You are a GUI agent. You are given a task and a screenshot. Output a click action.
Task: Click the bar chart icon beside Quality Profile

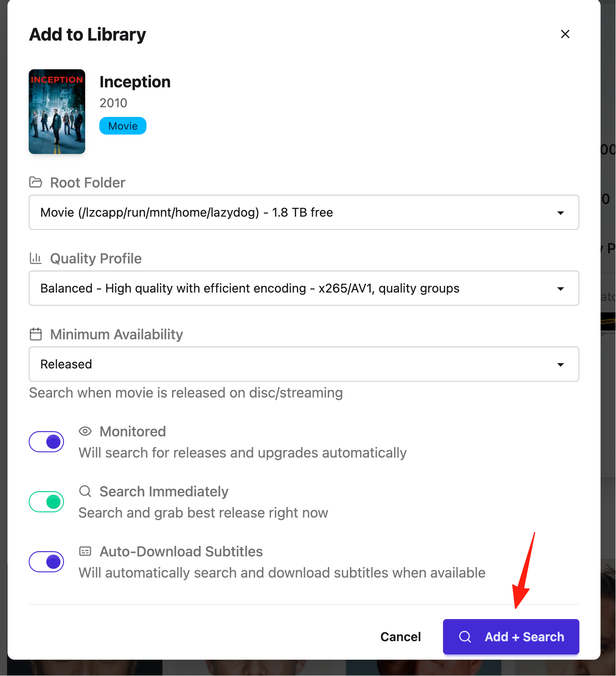[x=35, y=258]
